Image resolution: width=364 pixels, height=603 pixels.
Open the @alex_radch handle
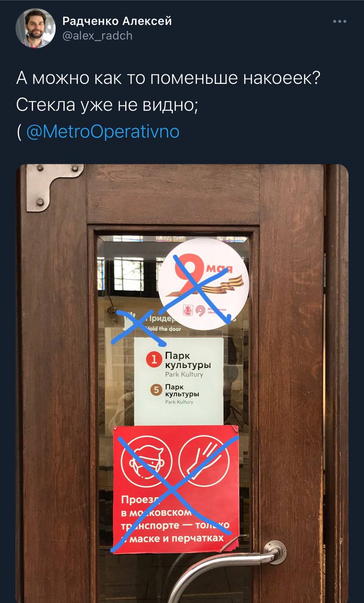click(97, 35)
